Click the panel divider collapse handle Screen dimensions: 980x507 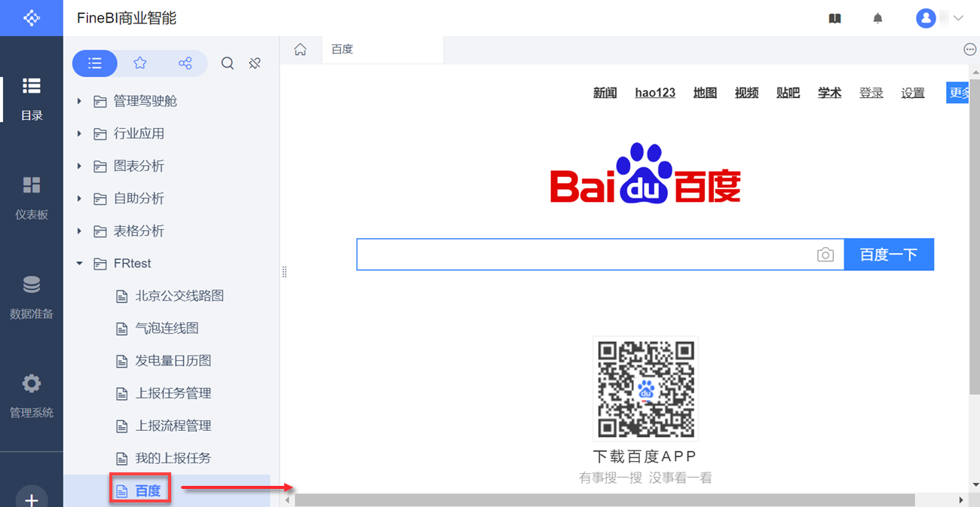click(x=284, y=272)
